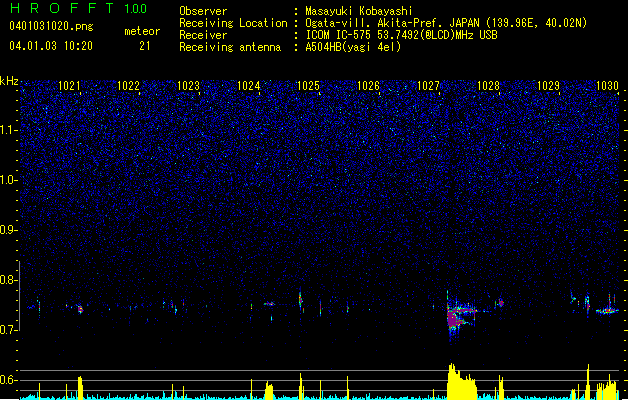Click time marker 1024

coord(248,86)
